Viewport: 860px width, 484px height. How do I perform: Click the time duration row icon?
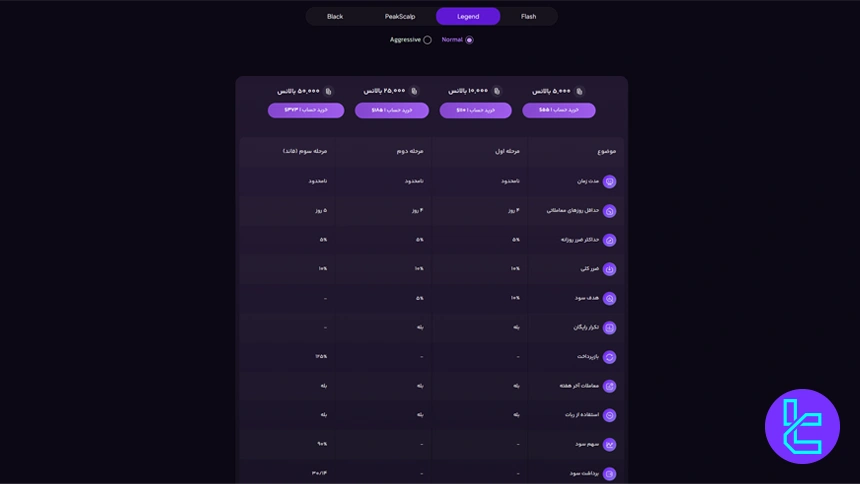609,182
